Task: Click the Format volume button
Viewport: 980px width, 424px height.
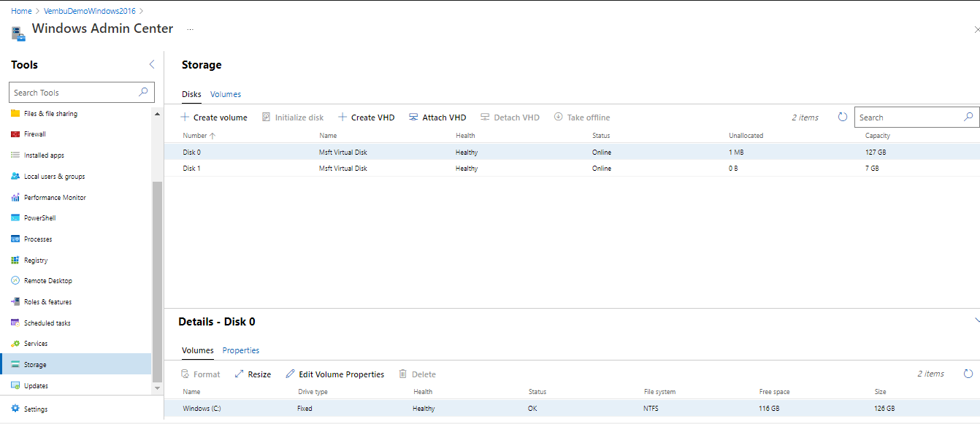Action: coord(201,374)
